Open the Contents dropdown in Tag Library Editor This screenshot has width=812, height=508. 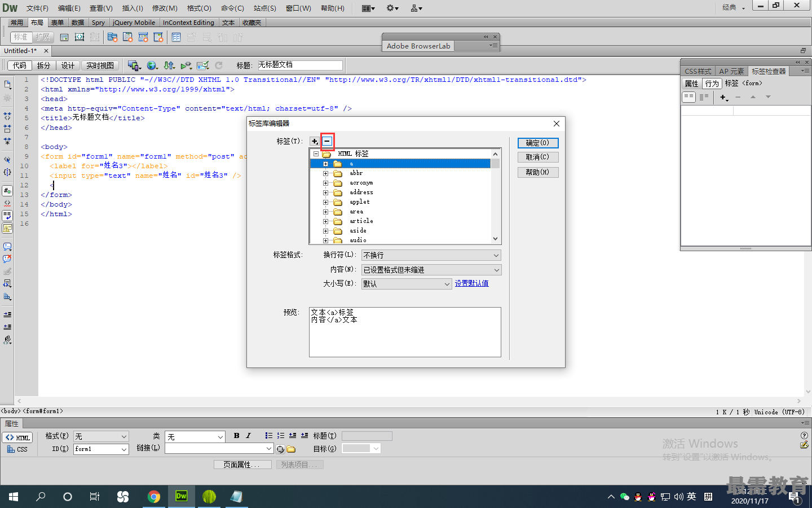click(x=431, y=270)
